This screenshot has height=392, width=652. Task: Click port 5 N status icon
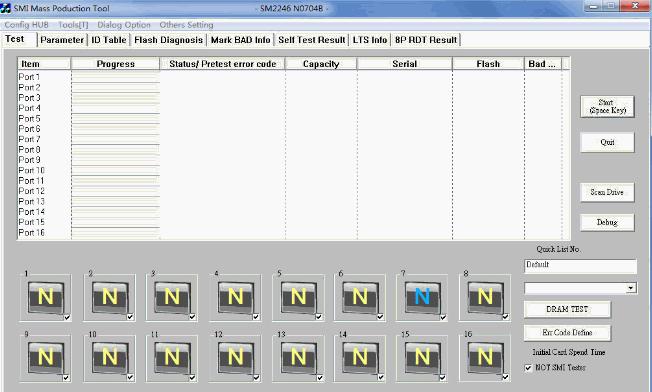pos(298,297)
